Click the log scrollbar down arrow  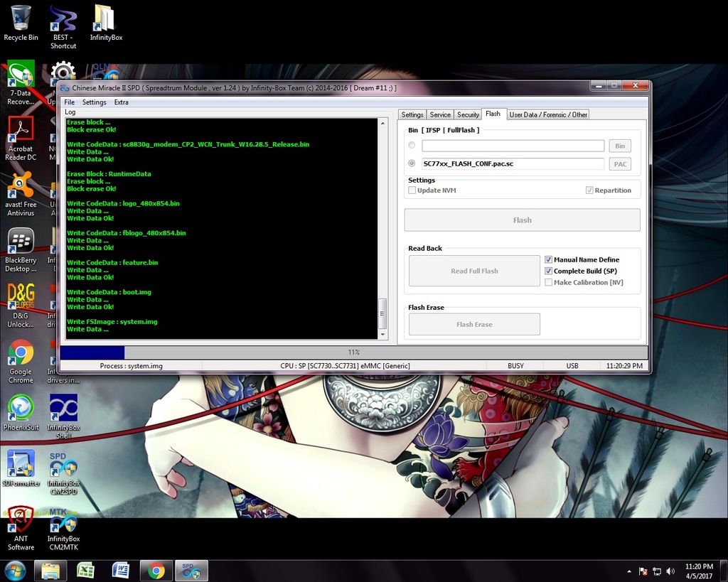(382, 334)
